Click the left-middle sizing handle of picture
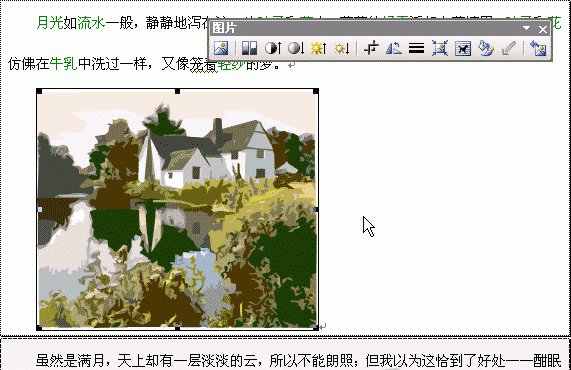Screen dimensions: 571x370 [x=39, y=209]
